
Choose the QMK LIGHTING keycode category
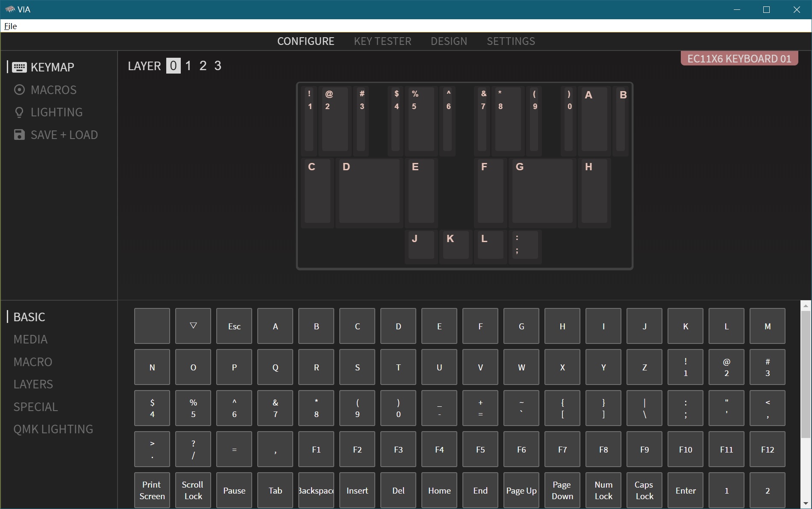(53, 429)
